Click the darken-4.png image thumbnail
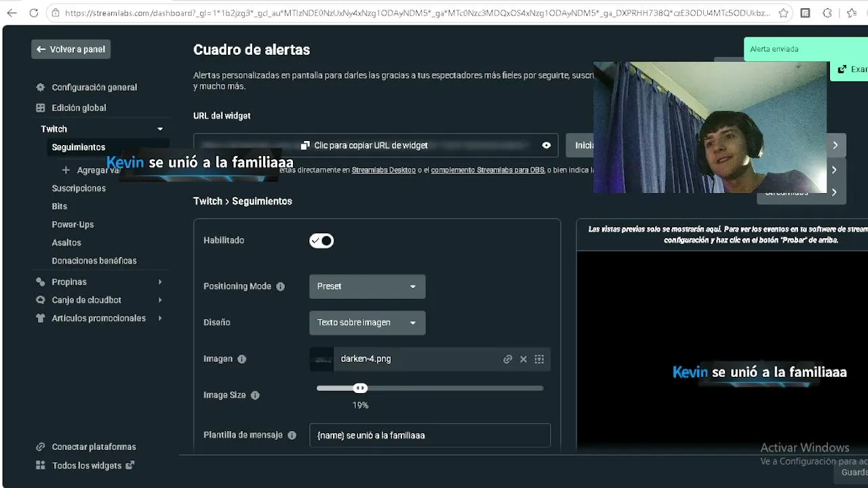868x488 pixels. [321, 359]
